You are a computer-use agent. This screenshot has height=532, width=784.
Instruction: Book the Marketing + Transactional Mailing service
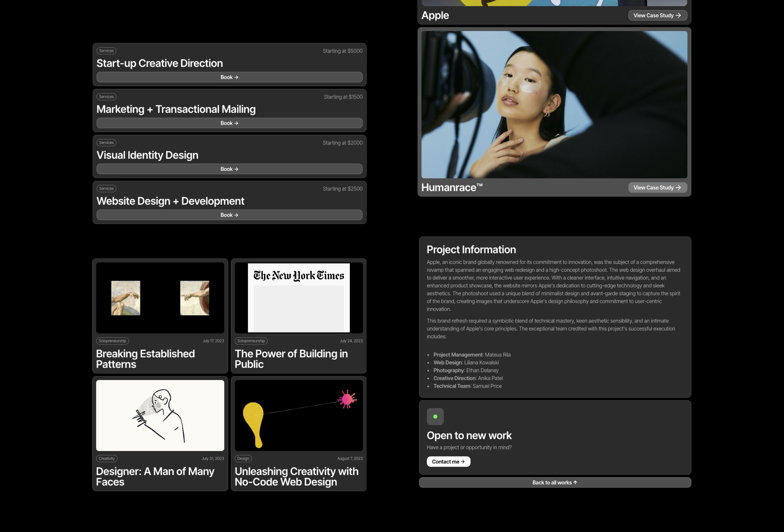point(229,123)
